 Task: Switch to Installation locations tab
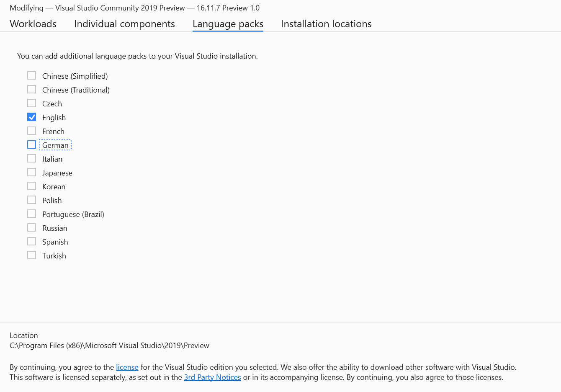[x=326, y=24]
